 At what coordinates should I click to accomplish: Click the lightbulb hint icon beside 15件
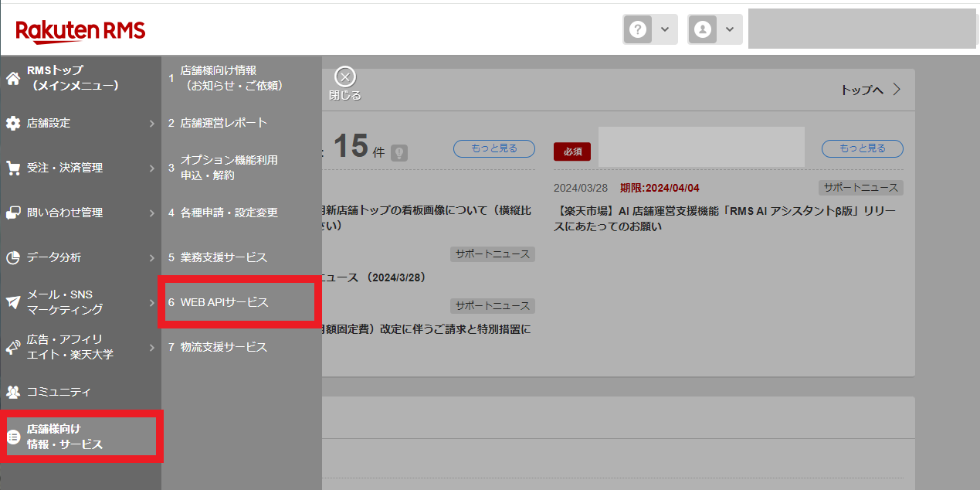coord(398,152)
